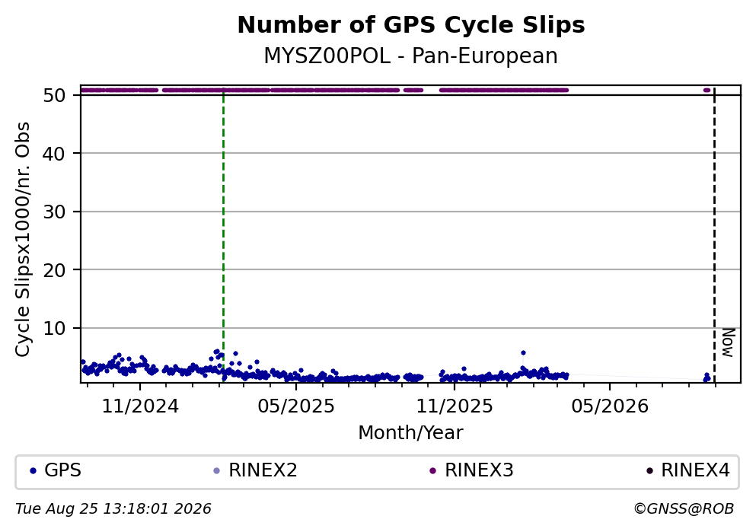The image size is (756, 532).
Task: Click the light purple RINEX2 legend marker
Action: 216,471
